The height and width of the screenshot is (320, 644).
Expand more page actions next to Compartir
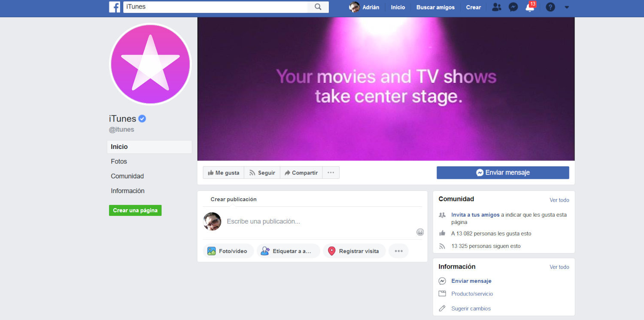pyautogui.click(x=331, y=172)
